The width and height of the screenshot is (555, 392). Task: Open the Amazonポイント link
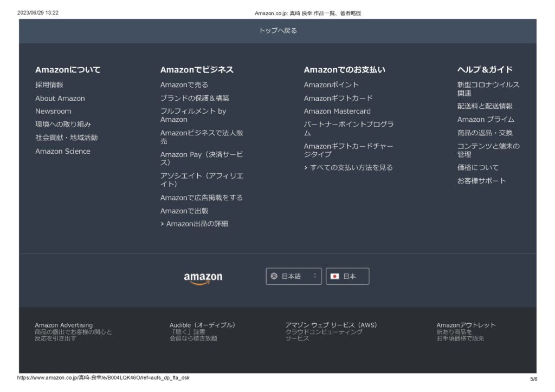[331, 85]
